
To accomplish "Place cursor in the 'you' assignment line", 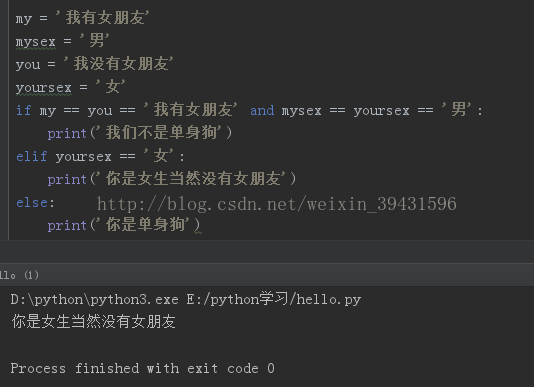I will pyautogui.click(x=94, y=64).
